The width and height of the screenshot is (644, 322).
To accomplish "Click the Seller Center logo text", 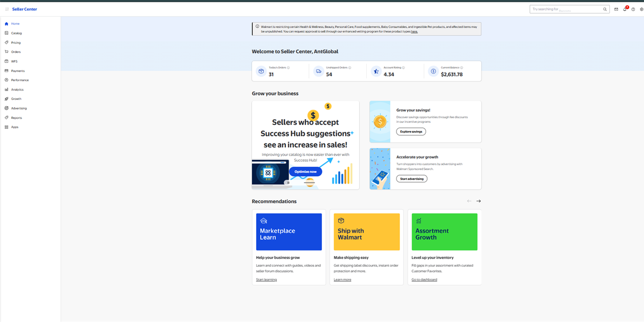I will coord(25,9).
